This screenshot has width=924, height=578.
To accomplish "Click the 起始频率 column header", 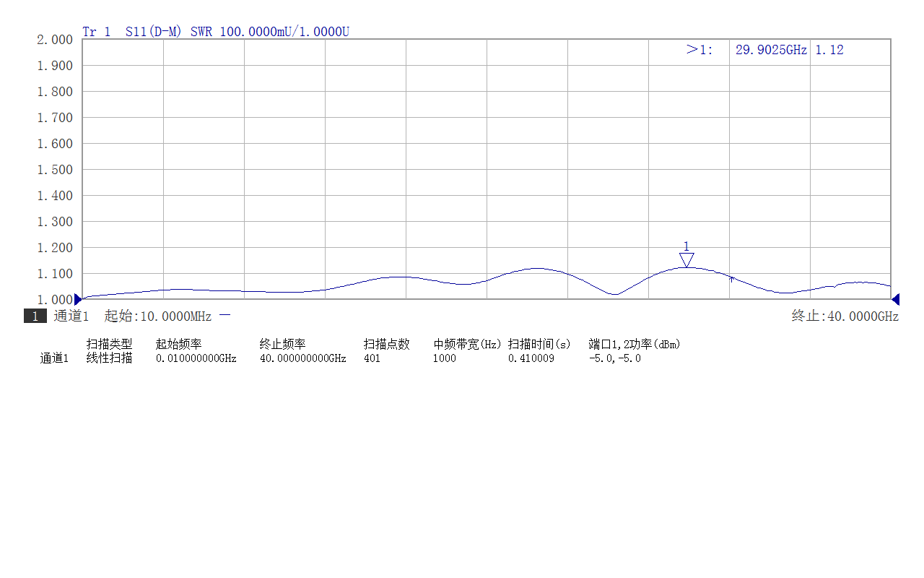I will pos(178,344).
